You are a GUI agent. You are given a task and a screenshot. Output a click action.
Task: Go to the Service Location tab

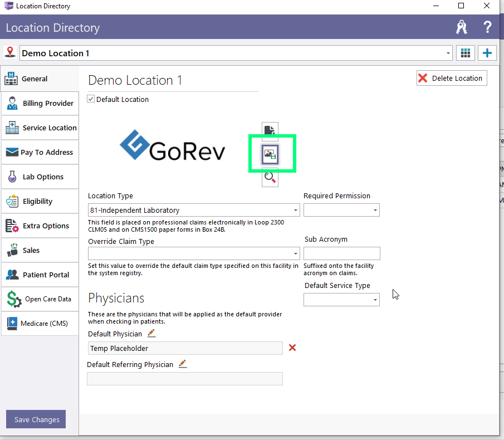(40, 128)
